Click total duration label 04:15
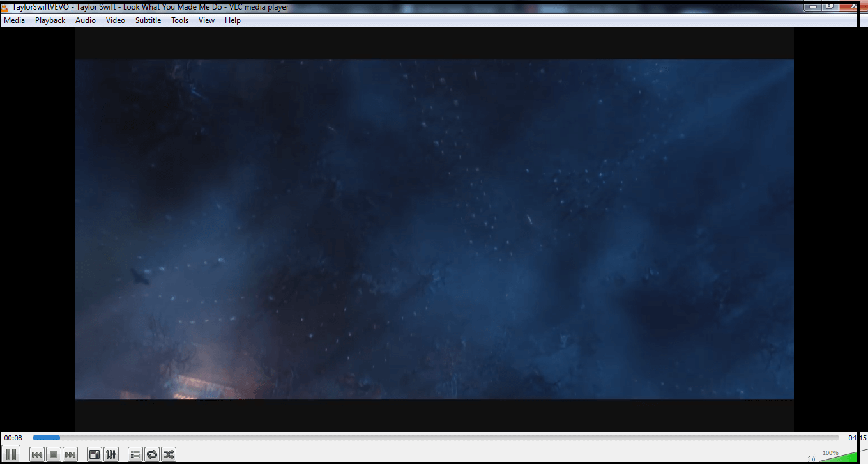The height and width of the screenshot is (464, 868). point(857,438)
